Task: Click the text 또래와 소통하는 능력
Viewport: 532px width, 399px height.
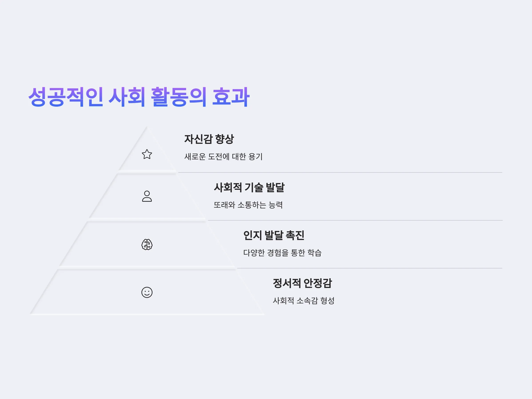Action: (x=248, y=205)
